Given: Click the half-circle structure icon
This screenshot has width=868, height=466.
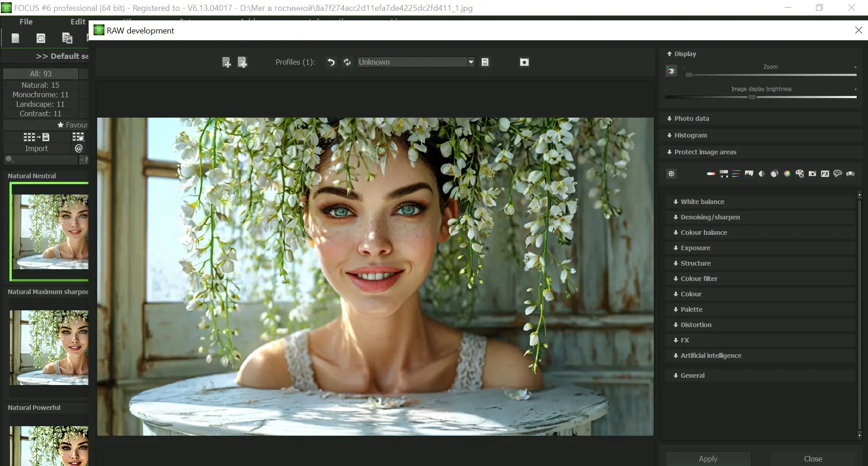Looking at the screenshot, I should coord(762,174).
